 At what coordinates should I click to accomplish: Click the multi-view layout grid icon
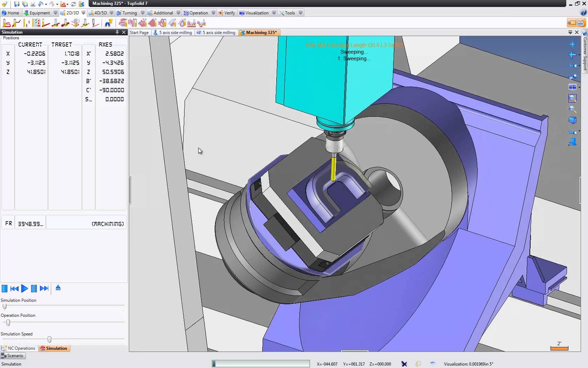point(572,87)
